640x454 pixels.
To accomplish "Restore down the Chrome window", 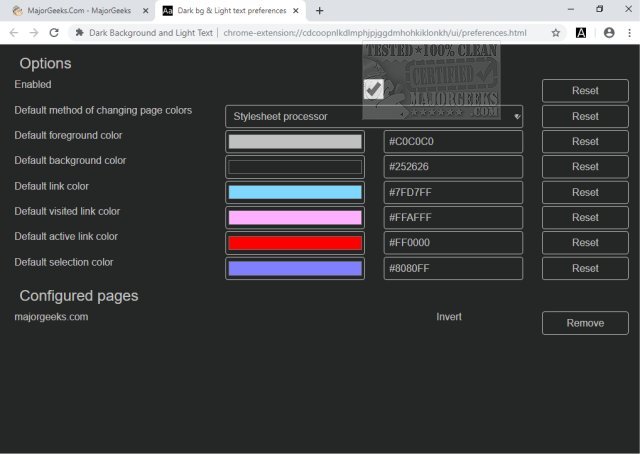I will click(x=599, y=9).
